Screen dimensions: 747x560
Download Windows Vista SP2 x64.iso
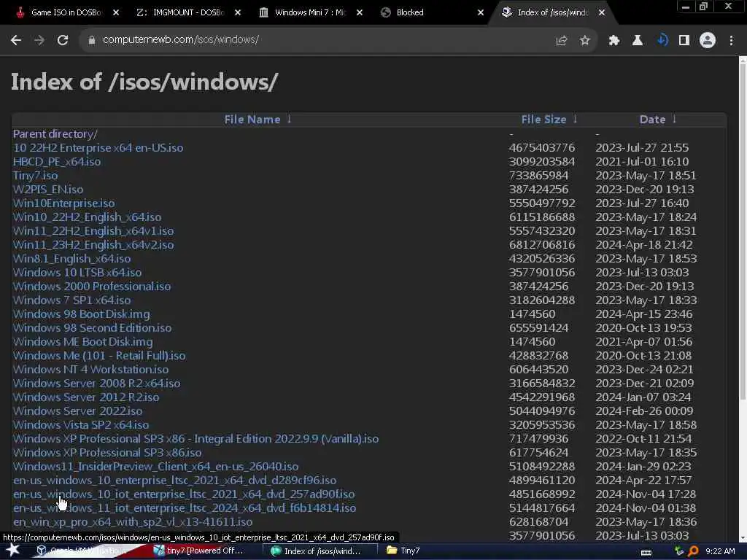81,425
